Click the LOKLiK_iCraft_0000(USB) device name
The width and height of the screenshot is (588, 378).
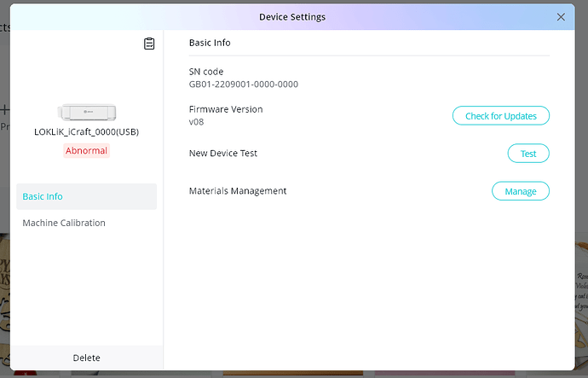pos(87,132)
